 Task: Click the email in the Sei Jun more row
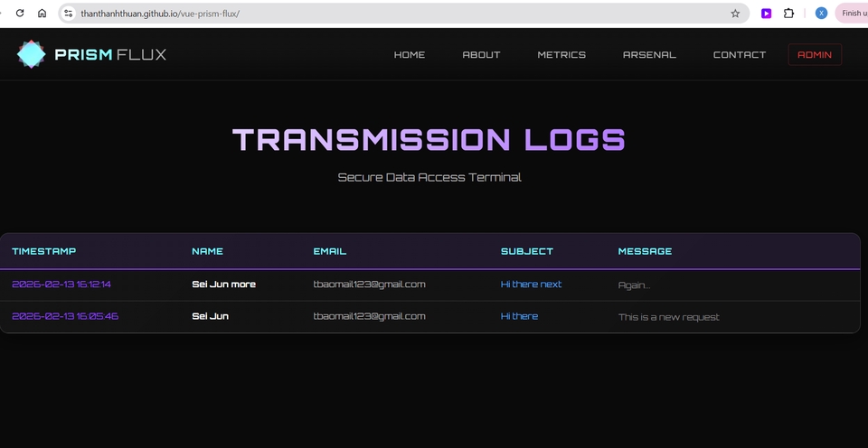point(369,285)
